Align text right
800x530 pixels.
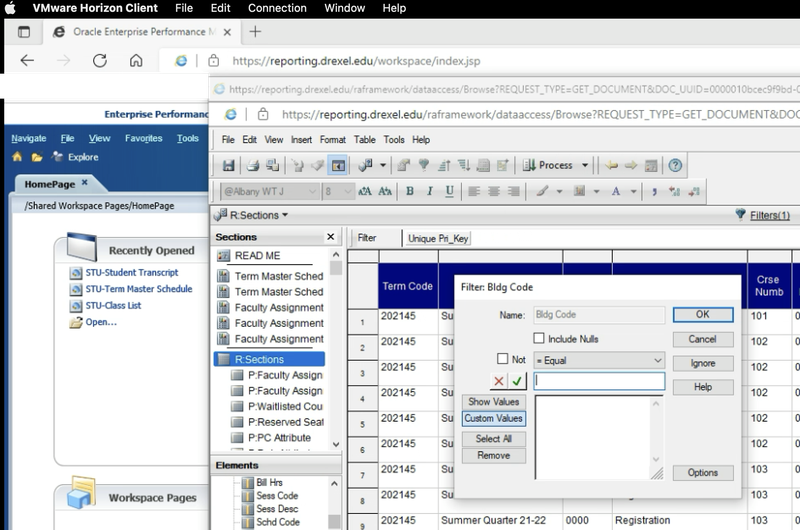(513, 191)
